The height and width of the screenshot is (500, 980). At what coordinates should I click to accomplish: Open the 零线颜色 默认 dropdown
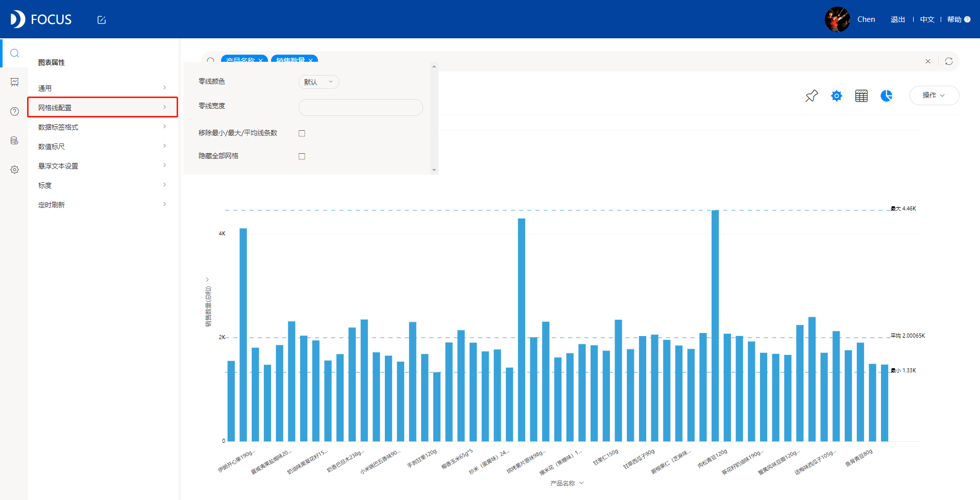pos(318,82)
